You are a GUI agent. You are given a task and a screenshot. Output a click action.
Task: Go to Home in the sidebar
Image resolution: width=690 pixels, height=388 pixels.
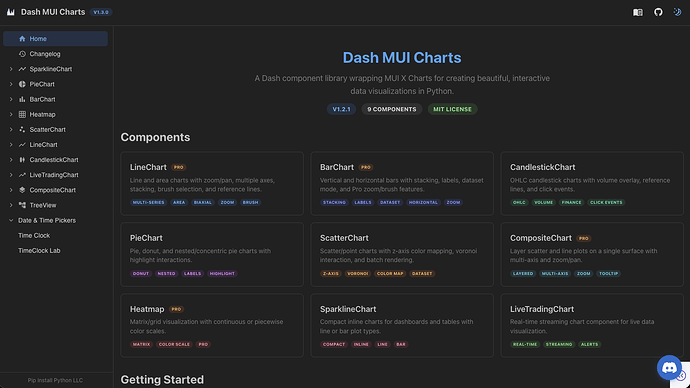click(x=55, y=39)
